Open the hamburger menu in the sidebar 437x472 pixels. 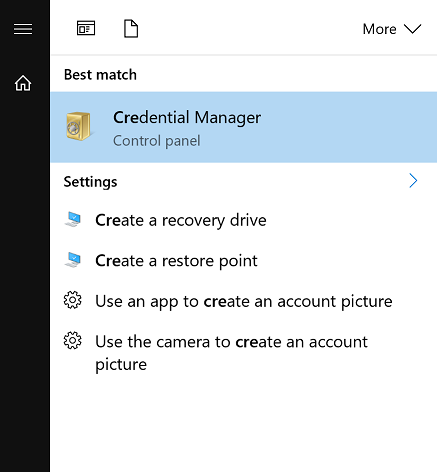(x=23, y=29)
